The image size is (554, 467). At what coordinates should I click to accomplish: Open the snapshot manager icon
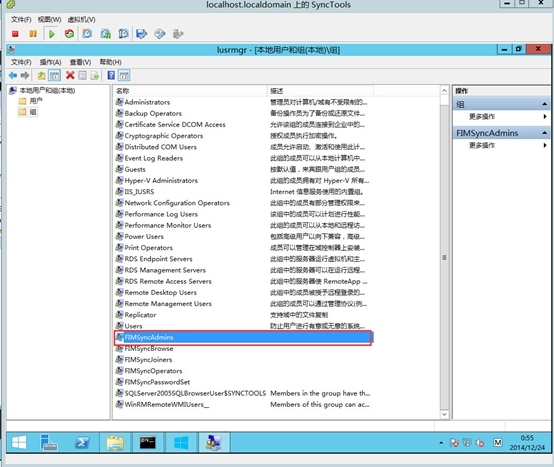(123, 34)
